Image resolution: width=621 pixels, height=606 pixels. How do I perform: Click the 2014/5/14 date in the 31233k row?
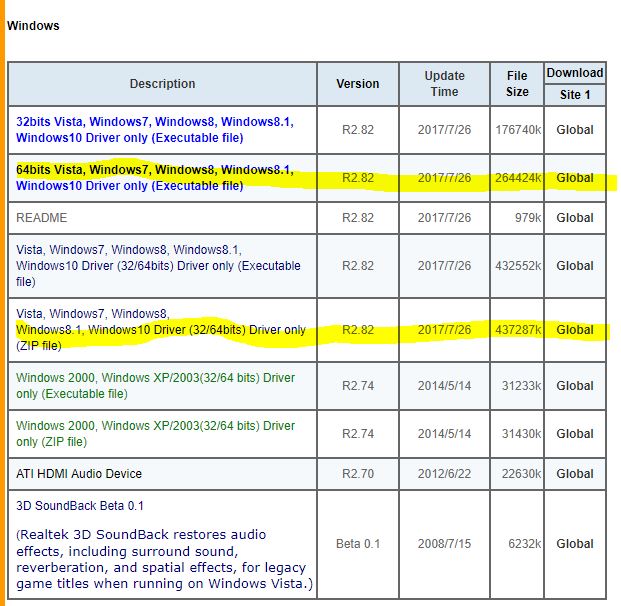444,385
